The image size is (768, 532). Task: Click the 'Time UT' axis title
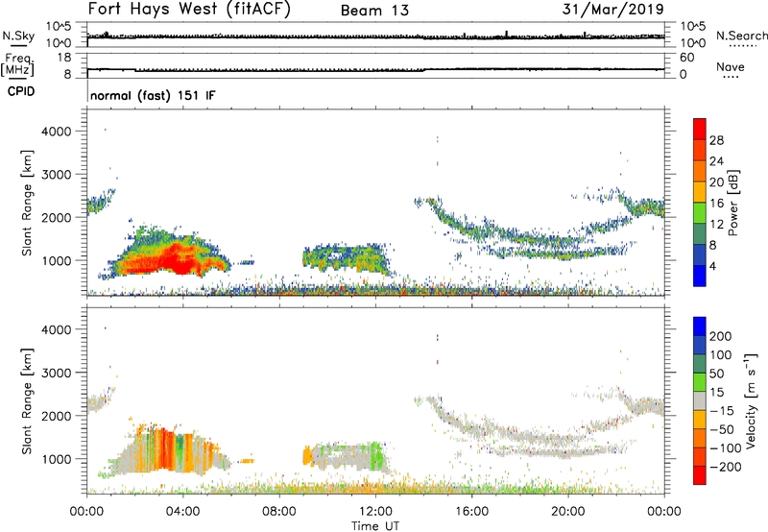(375, 526)
